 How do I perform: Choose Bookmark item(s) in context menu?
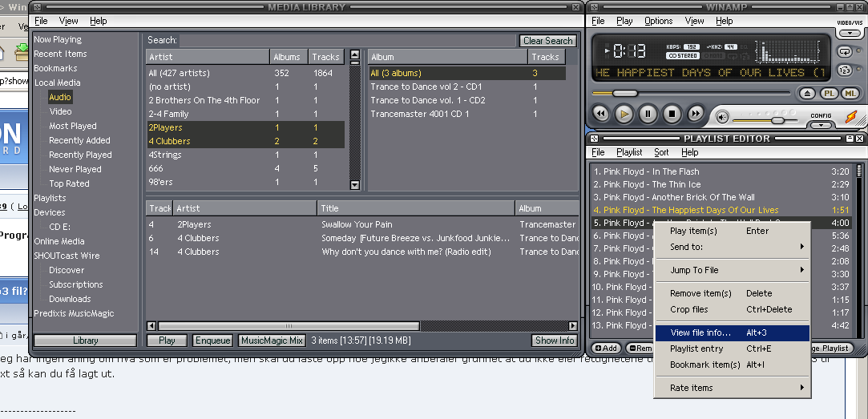coord(732,365)
